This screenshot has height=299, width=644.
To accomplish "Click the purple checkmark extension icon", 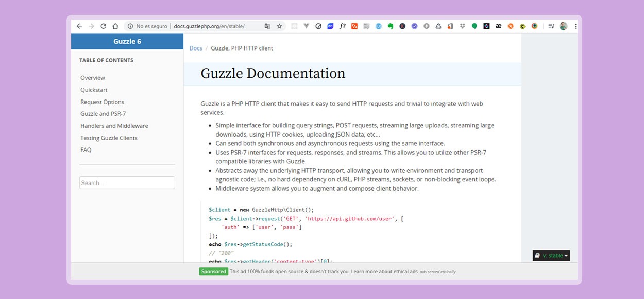I will pyautogui.click(x=414, y=26).
